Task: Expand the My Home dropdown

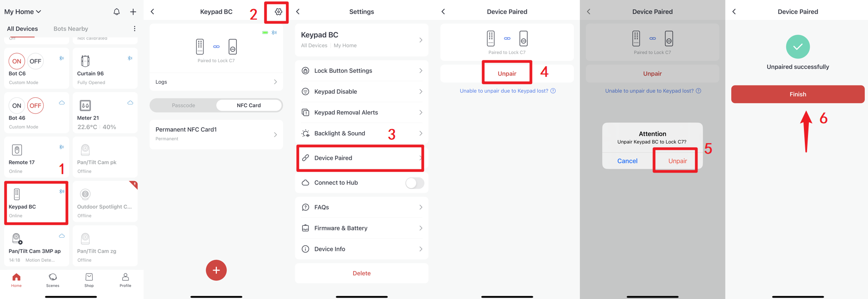Action: [23, 12]
